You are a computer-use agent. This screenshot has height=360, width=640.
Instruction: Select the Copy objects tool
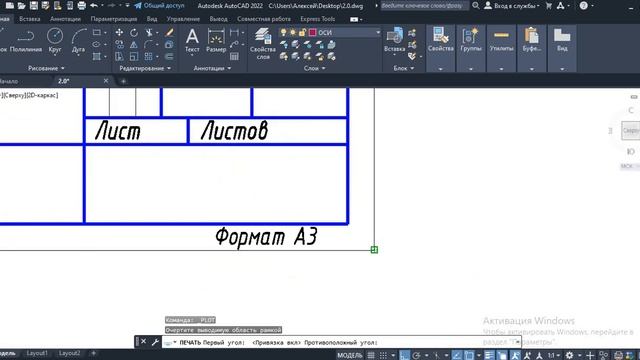click(x=119, y=44)
